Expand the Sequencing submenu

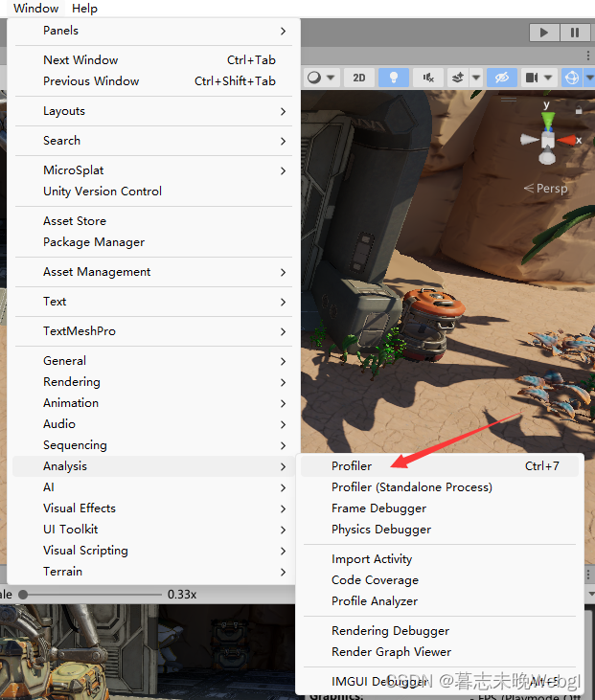click(153, 445)
